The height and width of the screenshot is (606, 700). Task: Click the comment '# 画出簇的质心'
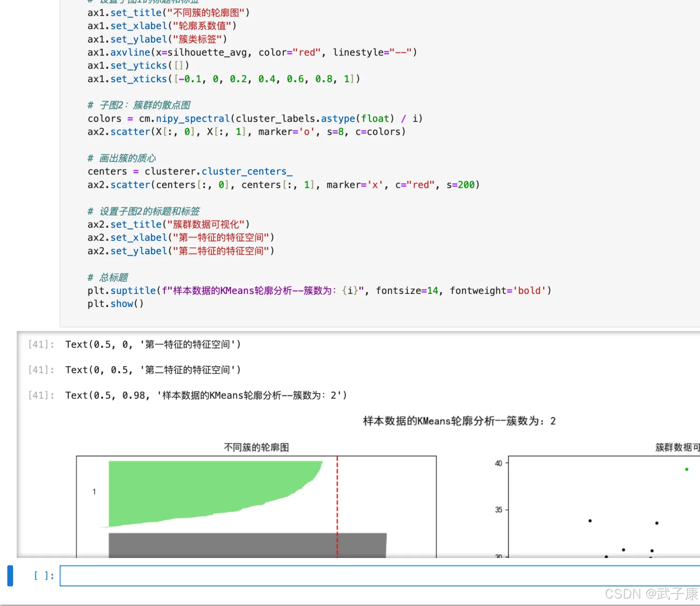coord(122,158)
